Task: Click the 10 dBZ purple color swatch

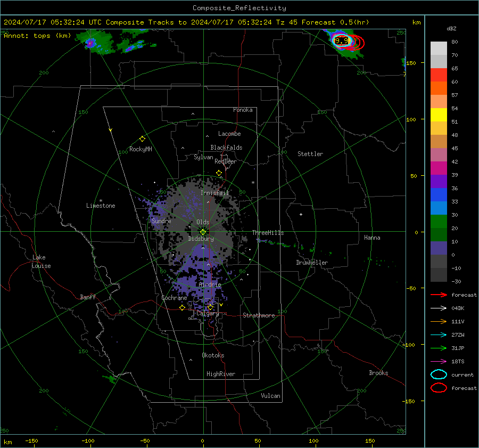Action: (x=439, y=248)
